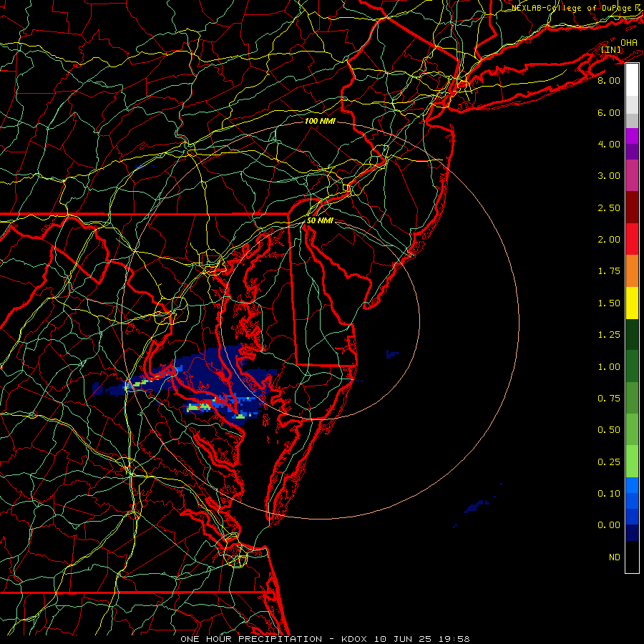This screenshot has height=644, width=644.
Task: Click the '2.50' scale label
Action: [609, 208]
